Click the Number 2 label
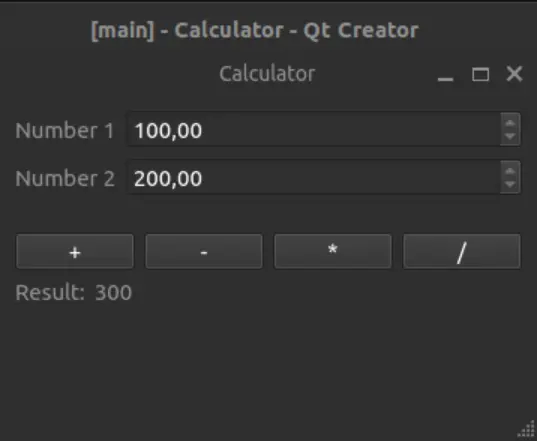 65,178
